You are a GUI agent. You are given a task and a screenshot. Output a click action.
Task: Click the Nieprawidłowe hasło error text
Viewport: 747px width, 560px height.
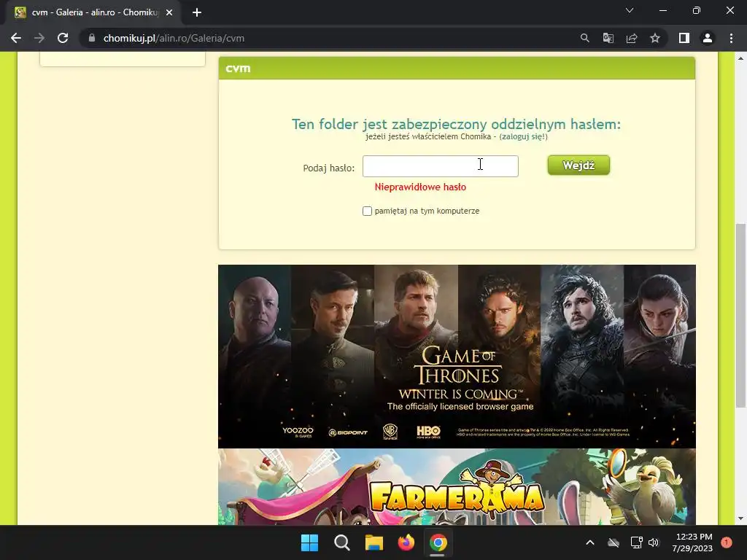coord(420,187)
